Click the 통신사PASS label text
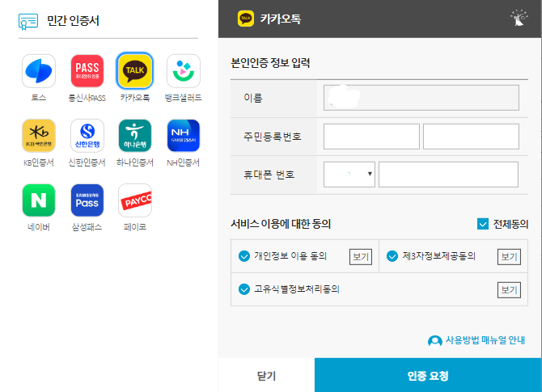Screen dimensions: 542x392 coord(87,98)
